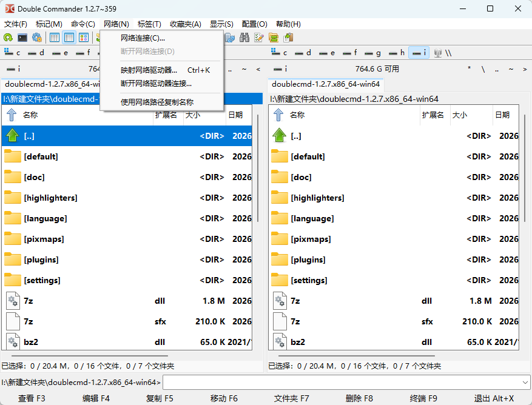Open the 显示(S) menu
This screenshot has height=405, width=532.
(221, 24)
